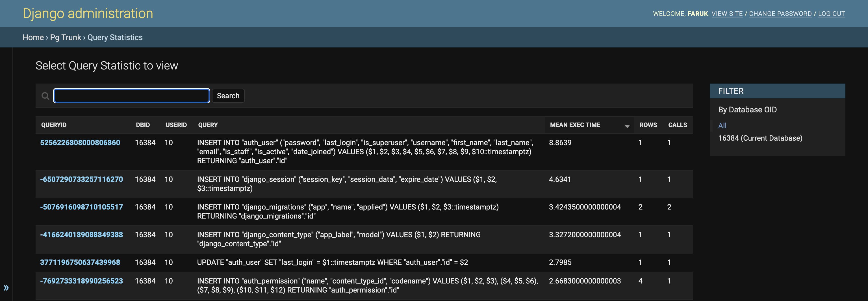The image size is (868, 301).
Task: Click inside the search input field
Action: tap(131, 96)
